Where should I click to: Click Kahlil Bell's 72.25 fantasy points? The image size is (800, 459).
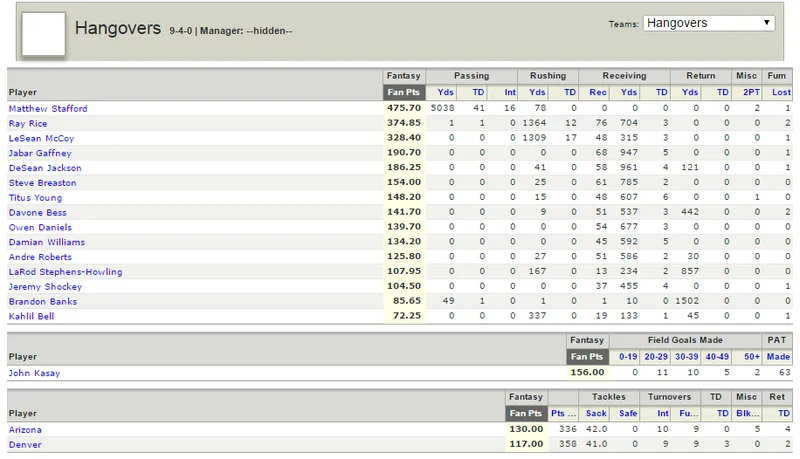click(x=407, y=315)
